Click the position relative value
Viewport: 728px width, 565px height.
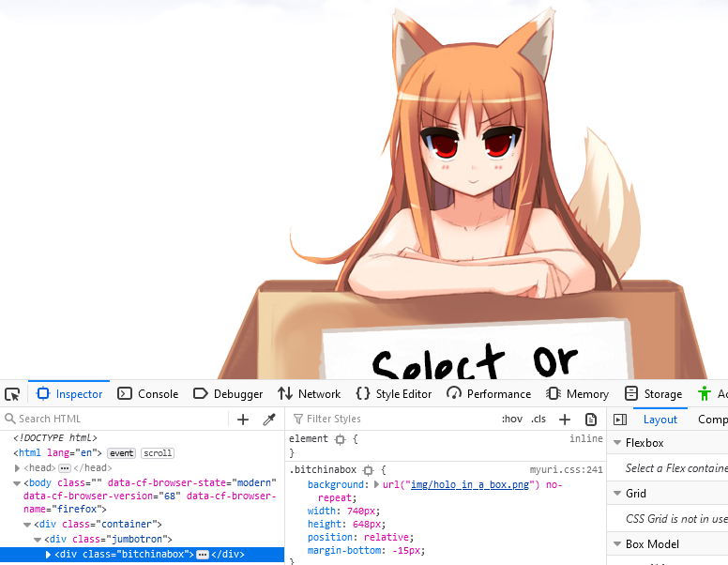click(387, 537)
